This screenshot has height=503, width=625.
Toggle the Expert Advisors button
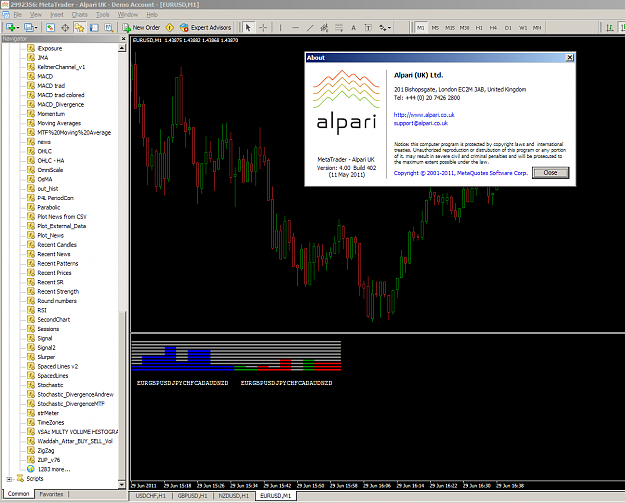coord(205,28)
